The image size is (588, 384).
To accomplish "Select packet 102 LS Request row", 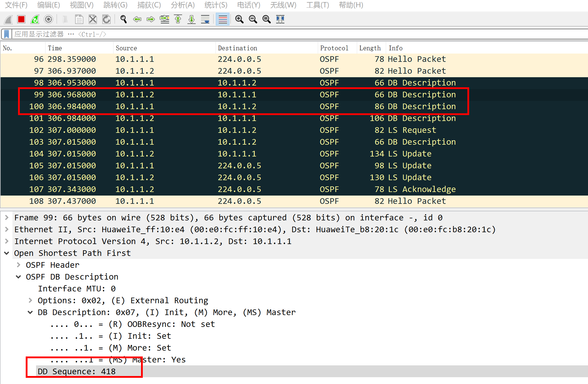I will pyautogui.click(x=237, y=130).
